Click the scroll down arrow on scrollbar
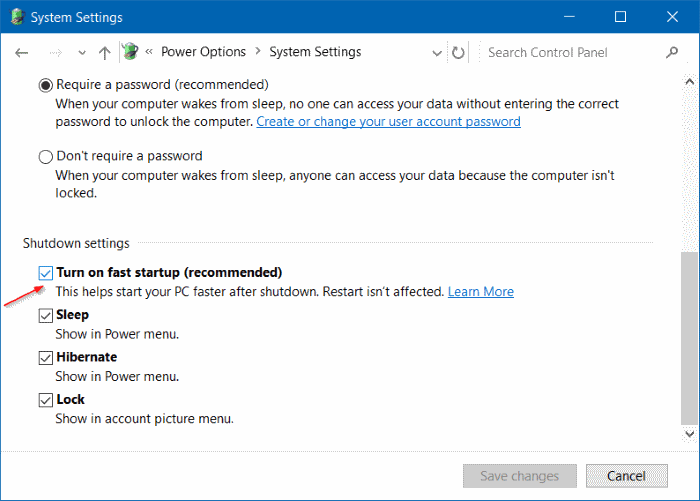The image size is (700, 501). pyautogui.click(x=688, y=433)
